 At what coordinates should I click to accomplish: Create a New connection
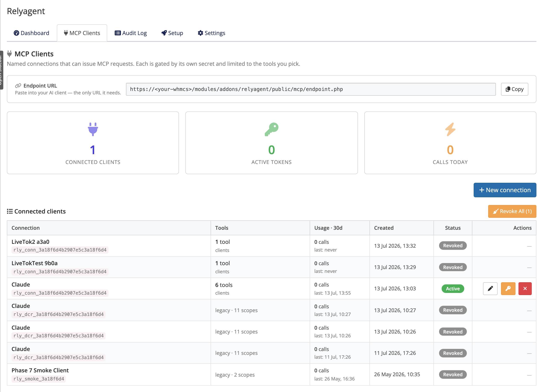(505, 190)
